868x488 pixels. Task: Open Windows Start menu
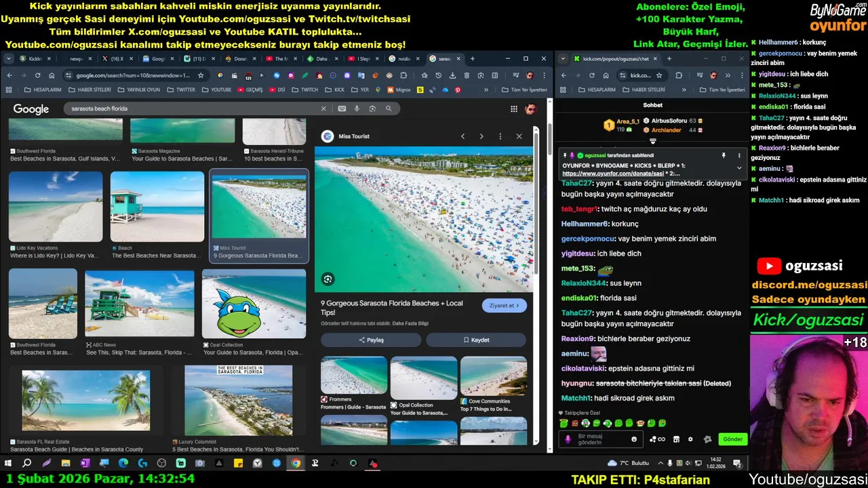9,464
